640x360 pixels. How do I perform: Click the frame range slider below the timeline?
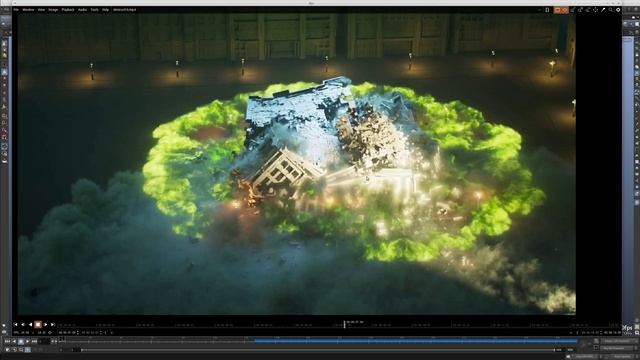(318, 350)
